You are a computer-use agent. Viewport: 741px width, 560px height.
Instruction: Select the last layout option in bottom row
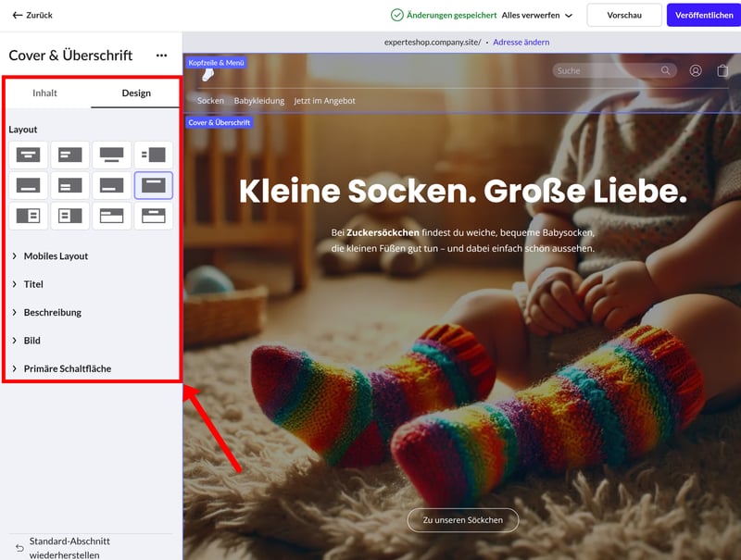tap(153, 216)
